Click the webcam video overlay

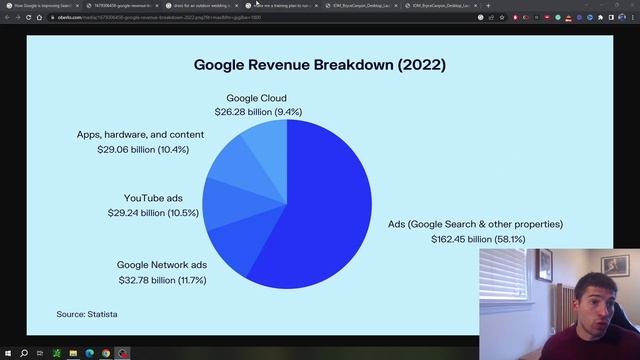pos(560,304)
